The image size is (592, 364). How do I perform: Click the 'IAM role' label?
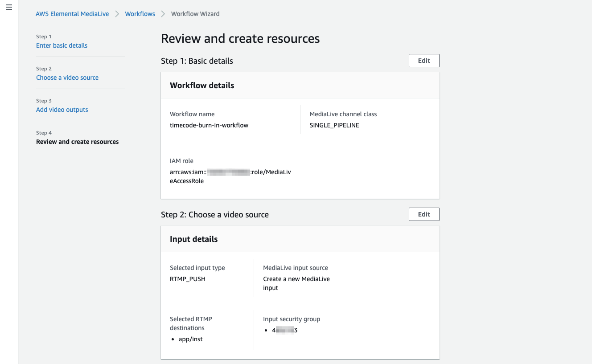coord(181,161)
